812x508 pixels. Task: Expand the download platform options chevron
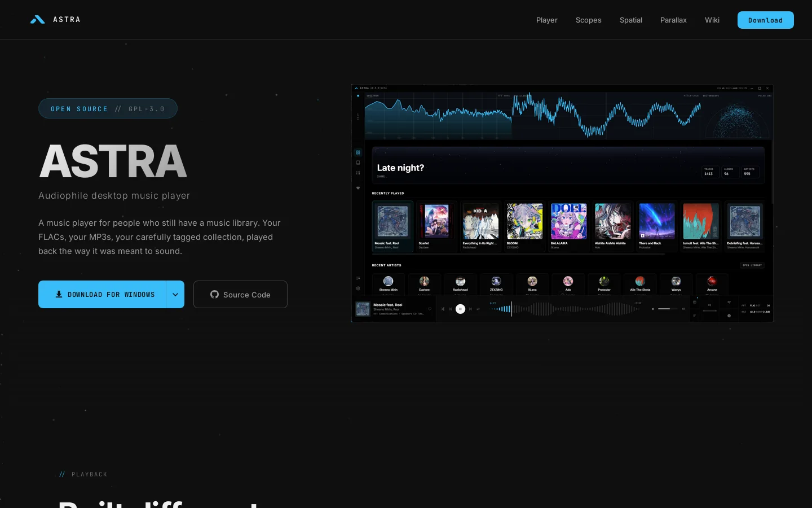[175, 295]
